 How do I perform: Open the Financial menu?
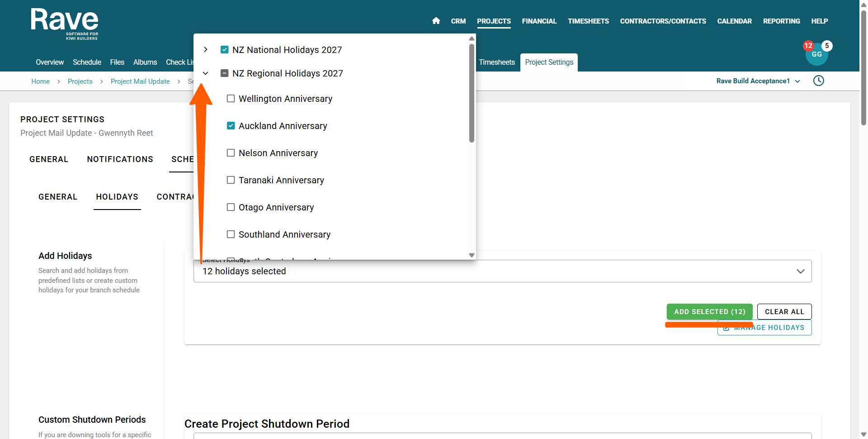(539, 21)
